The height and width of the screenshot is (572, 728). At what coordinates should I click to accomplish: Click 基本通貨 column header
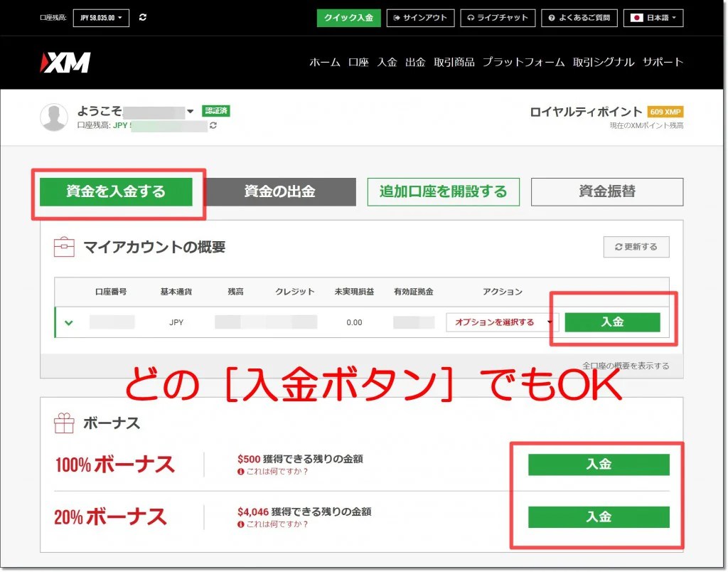176,292
